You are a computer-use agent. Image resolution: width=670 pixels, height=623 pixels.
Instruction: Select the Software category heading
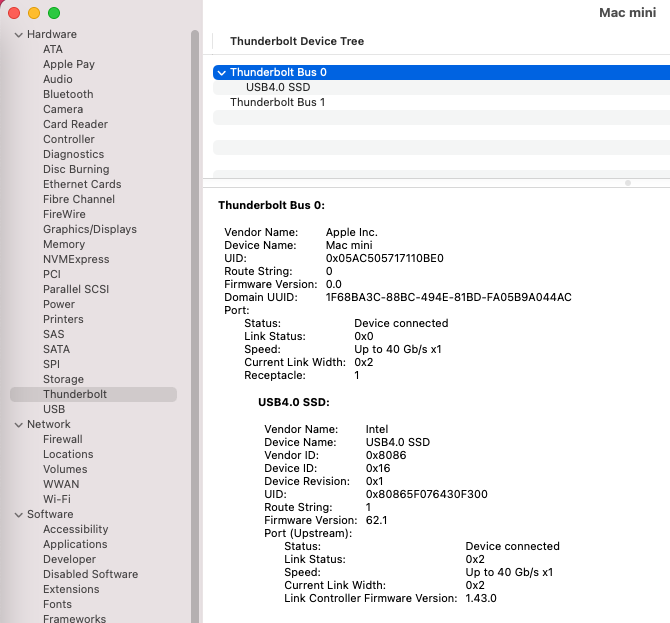point(50,514)
